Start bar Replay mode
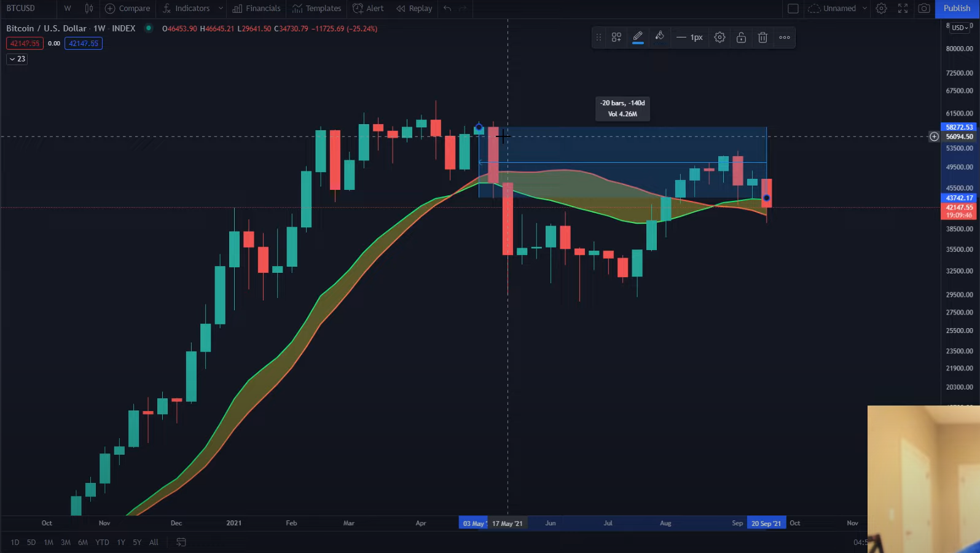This screenshot has height=553, width=980. [414, 9]
